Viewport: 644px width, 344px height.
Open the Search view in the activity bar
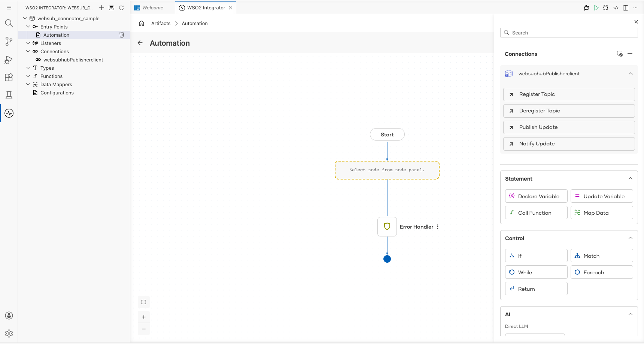pyautogui.click(x=9, y=23)
